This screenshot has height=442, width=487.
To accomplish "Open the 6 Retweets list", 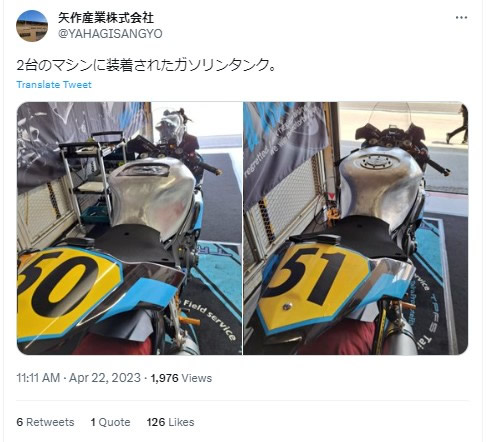I will [x=45, y=422].
